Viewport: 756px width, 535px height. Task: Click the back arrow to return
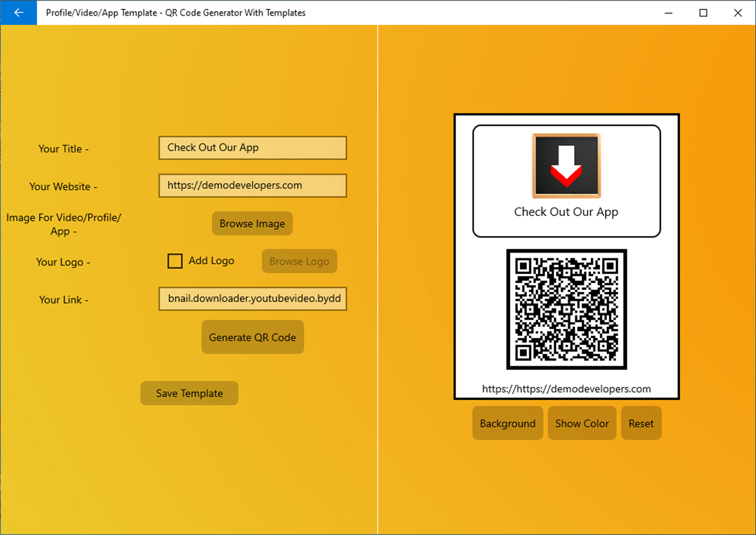pos(18,13)
